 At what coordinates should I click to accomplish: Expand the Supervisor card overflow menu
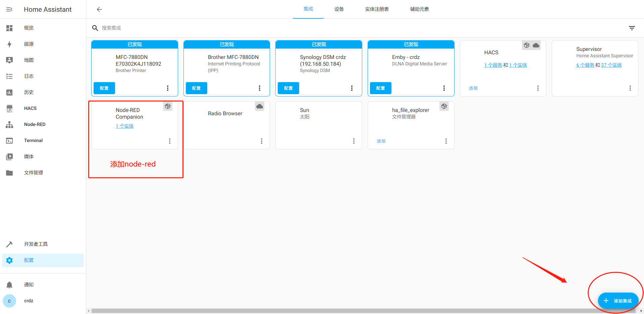point(630,88)
